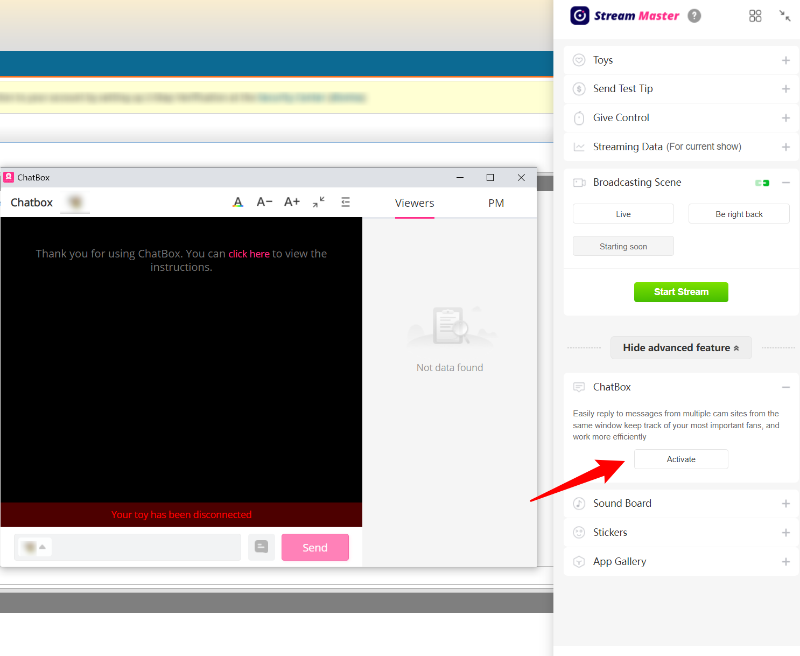Viewport: 800px width, 656px height.
Task: Click the Stream Master logo icon
Action: coord(580,16)
